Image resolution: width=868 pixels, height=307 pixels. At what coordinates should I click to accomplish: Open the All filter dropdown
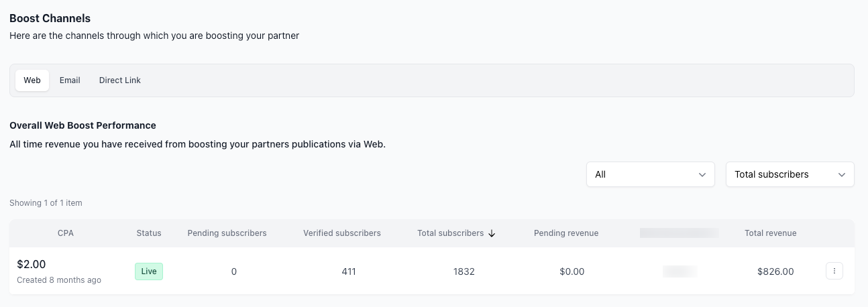tap(650, 174)
